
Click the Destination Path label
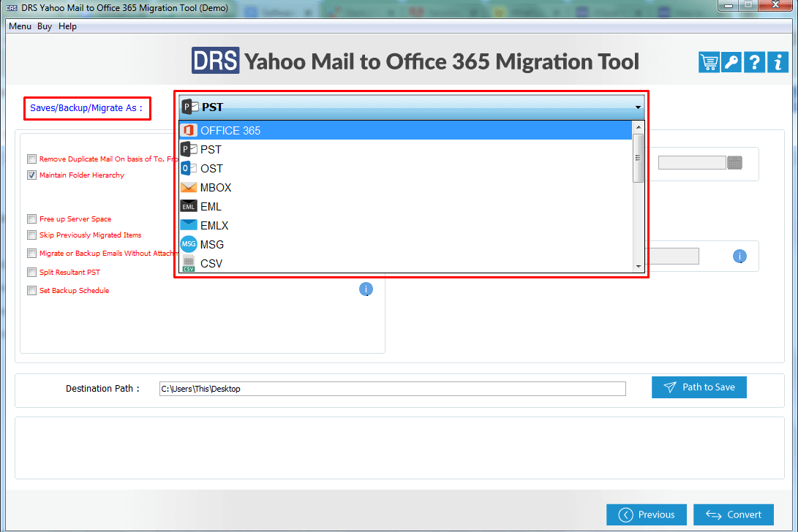tap(102, 389)
